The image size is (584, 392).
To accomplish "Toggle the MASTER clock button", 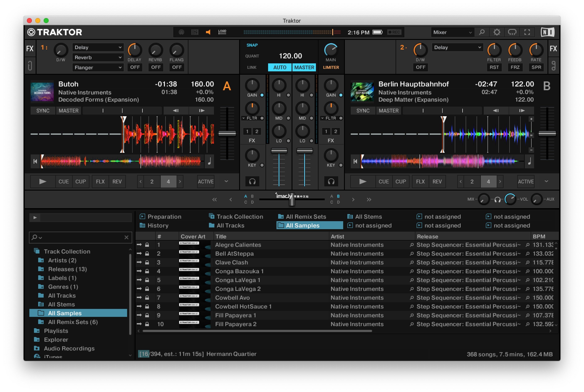I will 304,67.
